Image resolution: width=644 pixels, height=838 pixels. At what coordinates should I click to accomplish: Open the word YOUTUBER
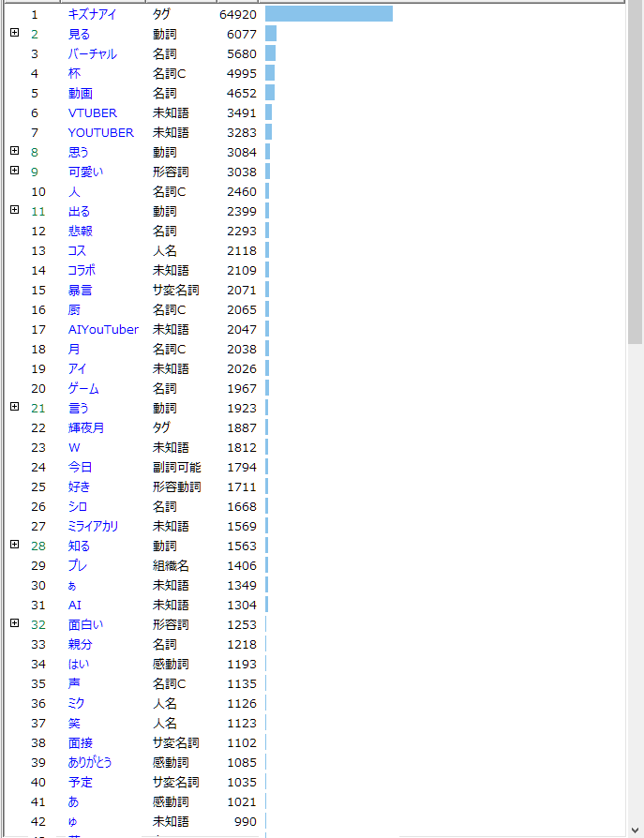(x=101, y=132)
